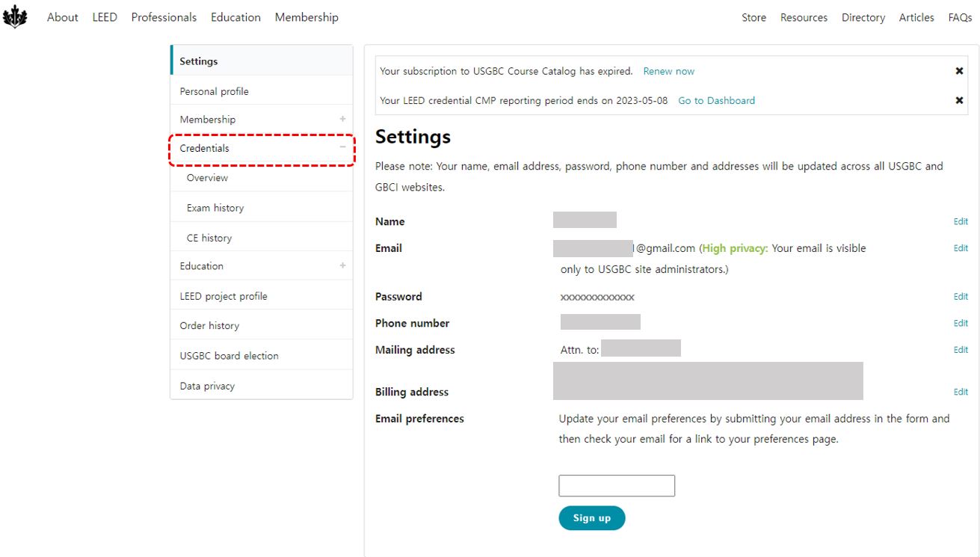Viewport: 980px width, 557px height.
Task: Open CE history under Credentials
Action: (209, 238)
